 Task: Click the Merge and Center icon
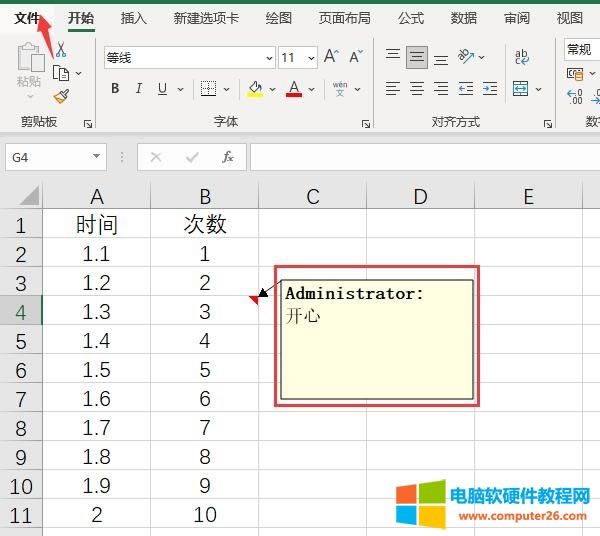click(521, 89)
